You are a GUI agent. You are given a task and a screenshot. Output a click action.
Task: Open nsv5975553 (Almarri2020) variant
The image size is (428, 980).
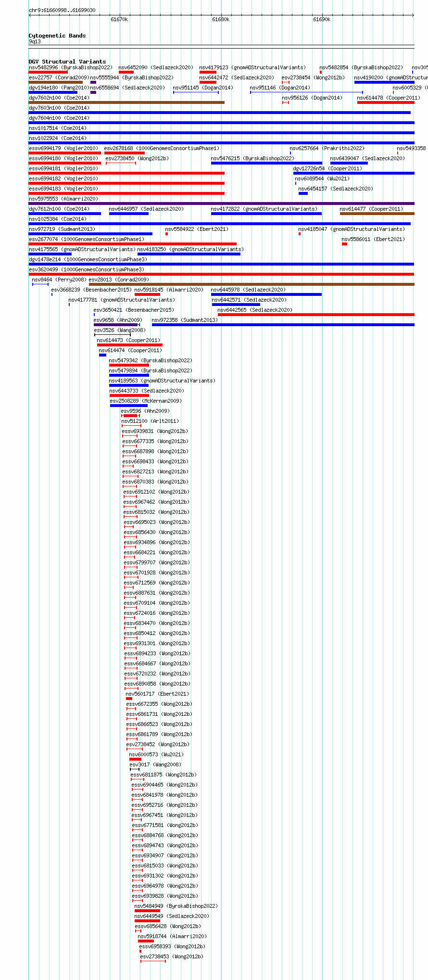click(63, 199)
